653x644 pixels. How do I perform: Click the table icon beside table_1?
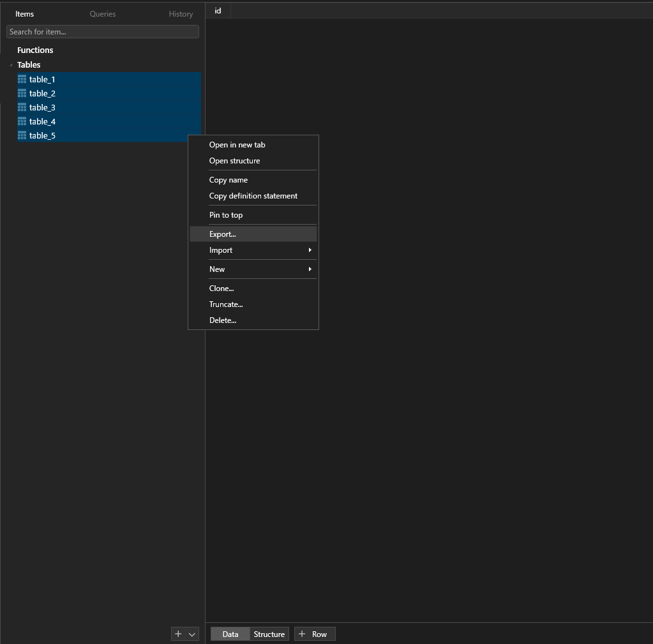coord(21,79)
